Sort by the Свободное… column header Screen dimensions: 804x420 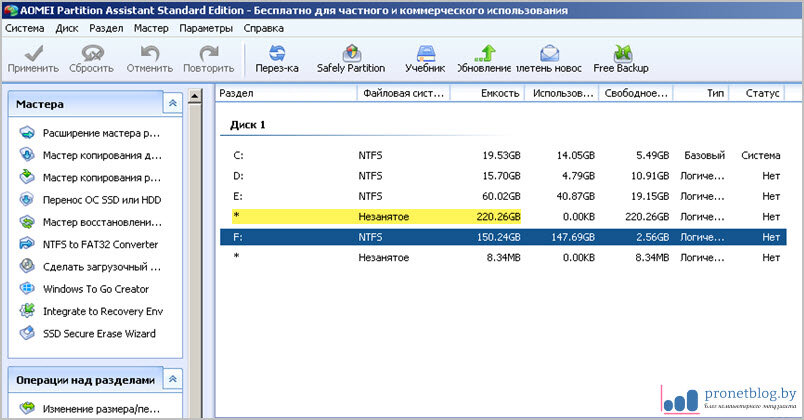coord(636,93)
